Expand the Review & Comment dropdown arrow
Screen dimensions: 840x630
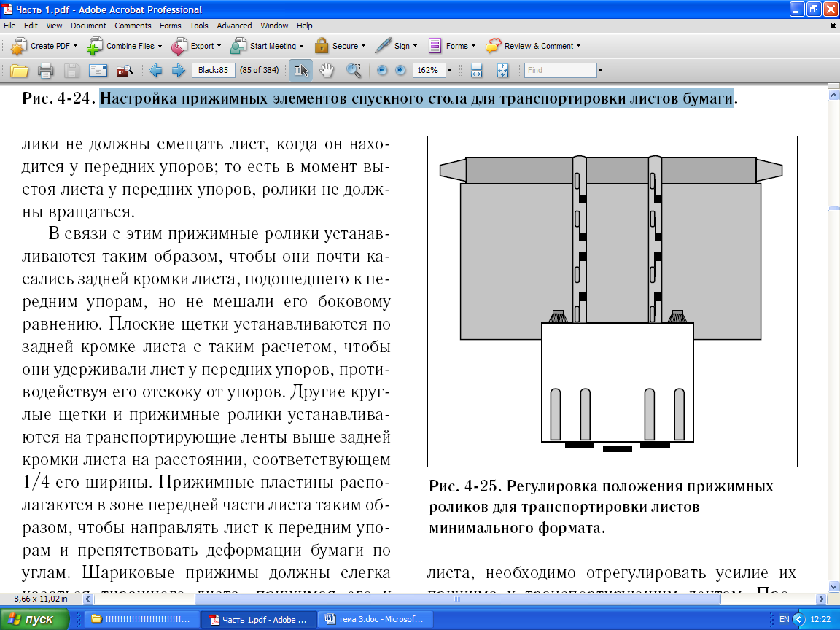(x=578, y=46)
